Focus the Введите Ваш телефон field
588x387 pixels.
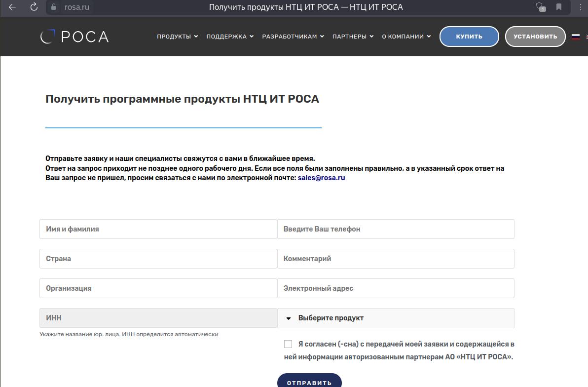tap(396, 229)
